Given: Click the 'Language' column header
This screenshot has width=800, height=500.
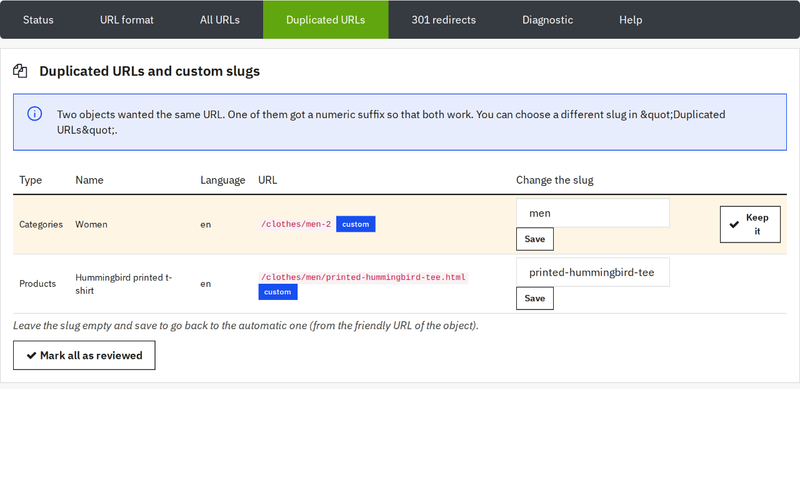Looking at the screenshot, I should tap(222, 180).
